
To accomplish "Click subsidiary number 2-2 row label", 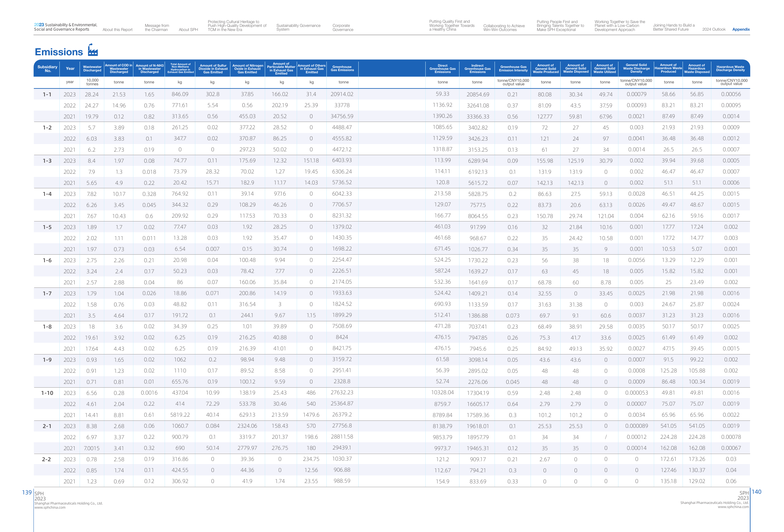I will 46,459.
